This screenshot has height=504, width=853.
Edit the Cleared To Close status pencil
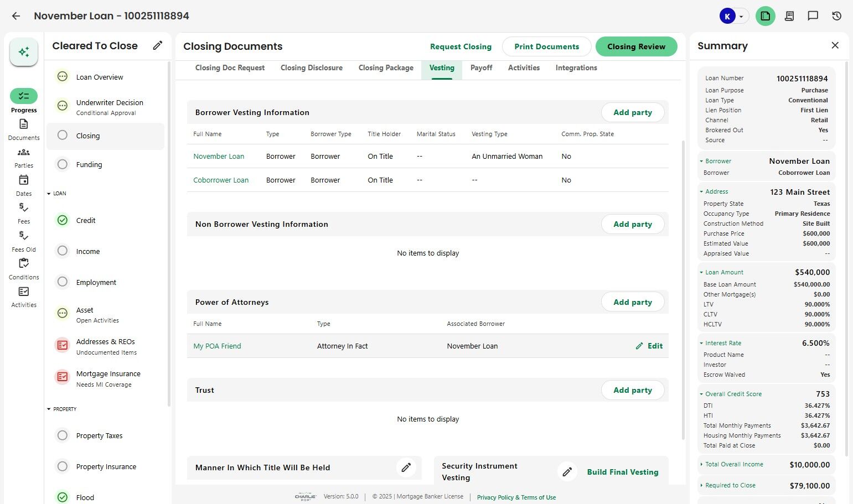point(158,46)
